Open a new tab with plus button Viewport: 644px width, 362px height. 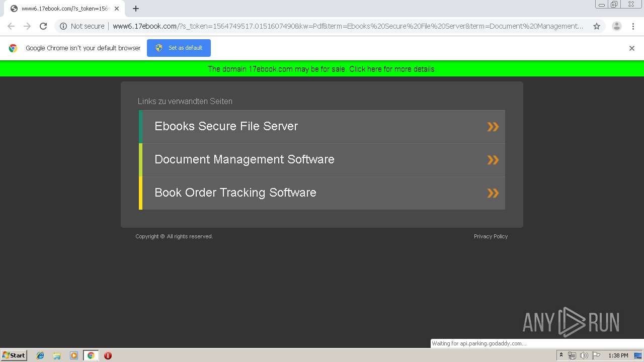pos(136,9)
